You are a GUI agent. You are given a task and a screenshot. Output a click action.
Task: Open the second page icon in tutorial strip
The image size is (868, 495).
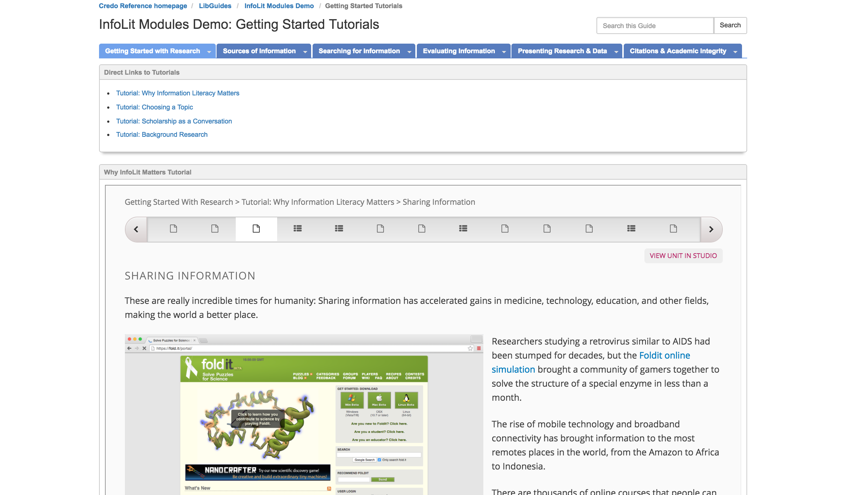click(x=215, y=229)
